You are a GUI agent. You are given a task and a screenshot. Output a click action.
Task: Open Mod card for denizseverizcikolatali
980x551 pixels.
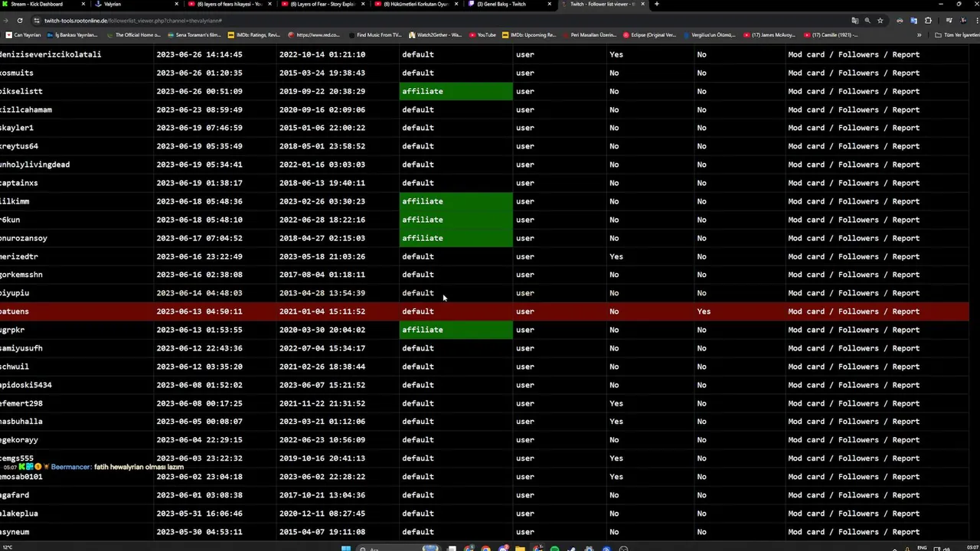tap(806, 54)
